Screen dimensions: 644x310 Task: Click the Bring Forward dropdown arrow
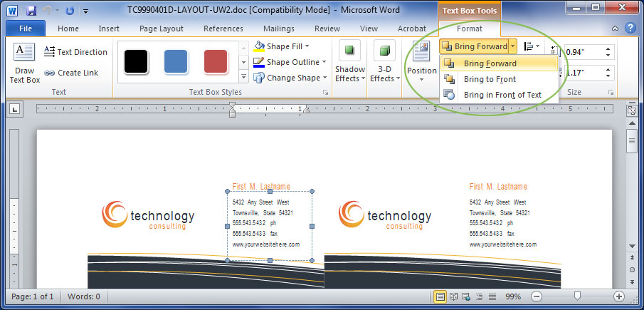click(512, 46)
